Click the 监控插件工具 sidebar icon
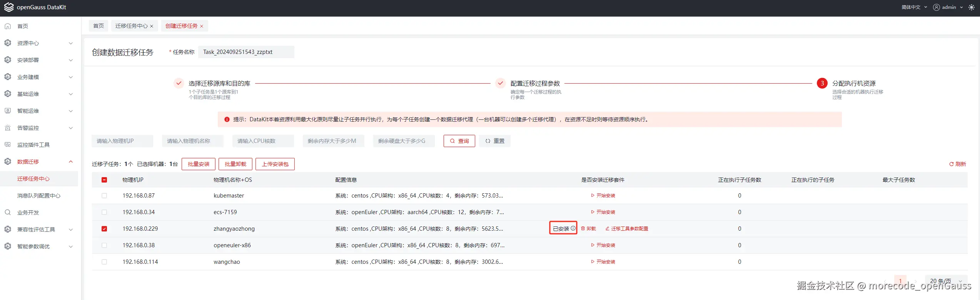The width and height of the screenshot is (980, 300). click(8, 145)
